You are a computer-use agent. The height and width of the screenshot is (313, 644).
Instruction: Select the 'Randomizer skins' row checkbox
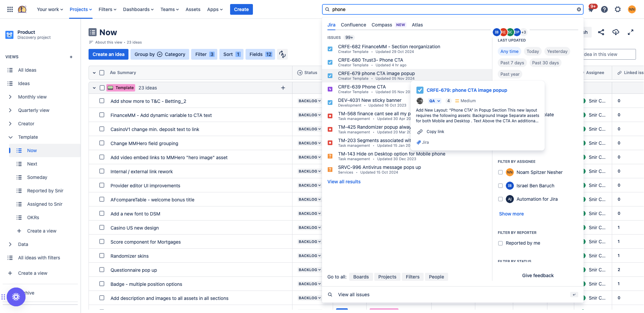[x=102, y=256]
